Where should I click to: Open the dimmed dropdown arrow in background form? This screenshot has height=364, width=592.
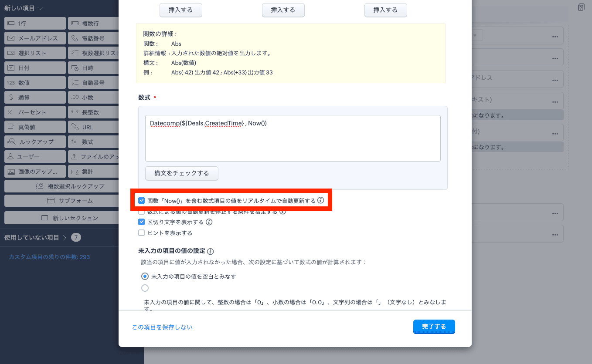coord(475,35)
